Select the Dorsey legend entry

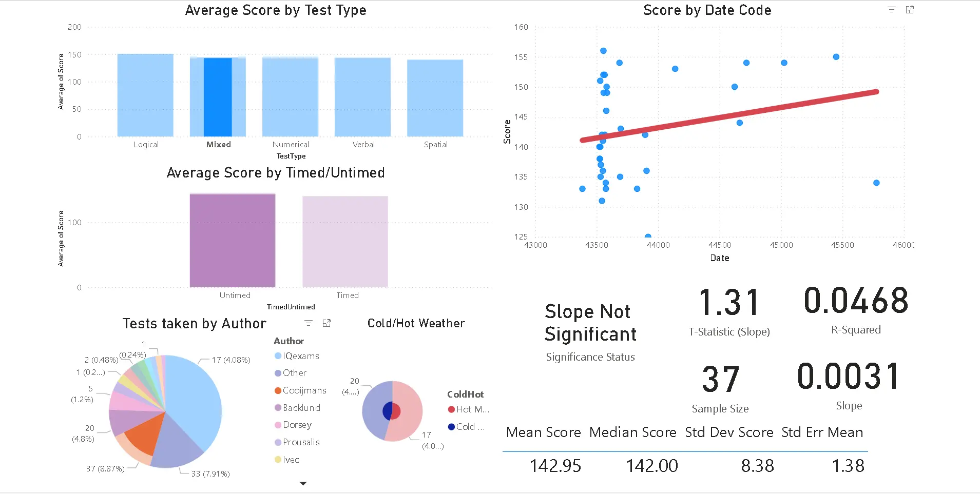tap(297, 425)
